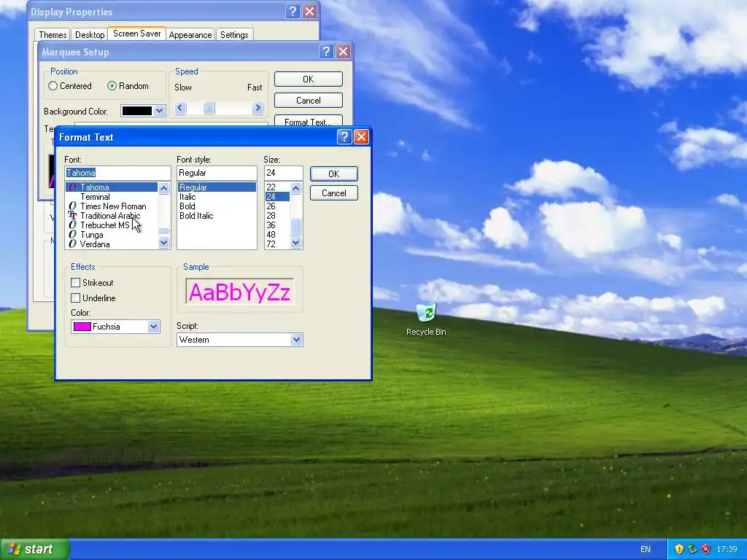
Task: Click the Windows flag logo on Start
Action: 14,549
